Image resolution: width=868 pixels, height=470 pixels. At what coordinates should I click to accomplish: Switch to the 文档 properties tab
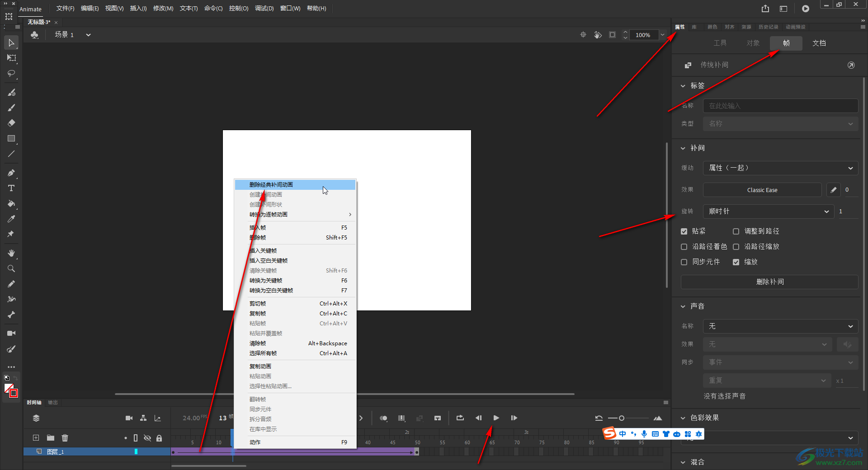pyautogui.click(x=819, y=43)
